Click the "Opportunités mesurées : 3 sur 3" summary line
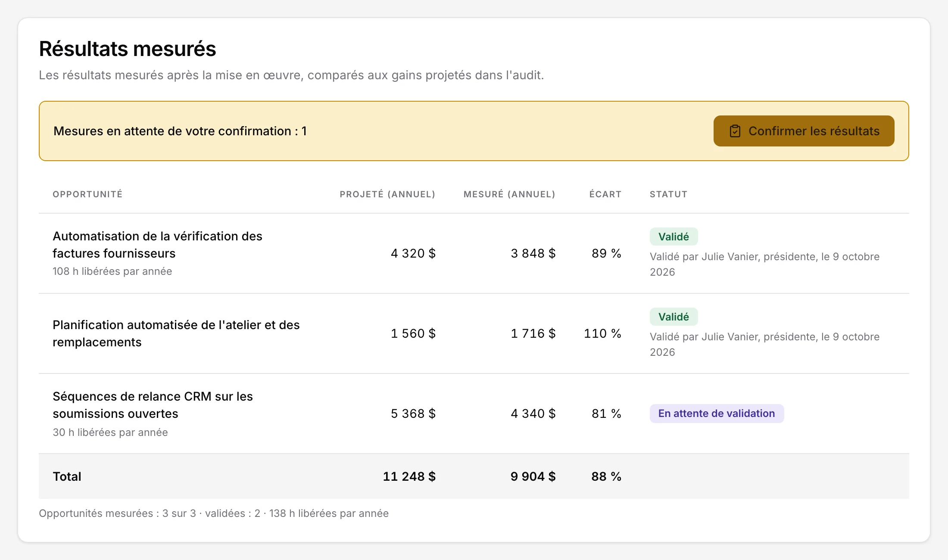948x560 pixels. (214, 513)
